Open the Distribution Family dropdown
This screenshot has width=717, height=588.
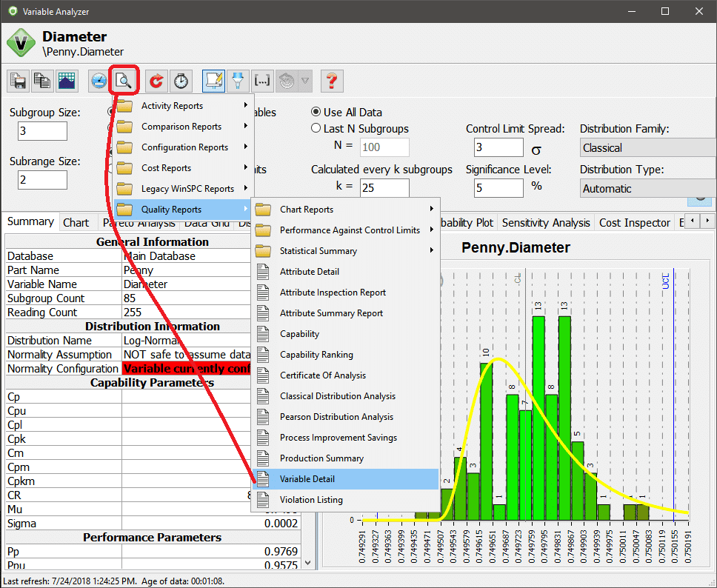(647, 148)
